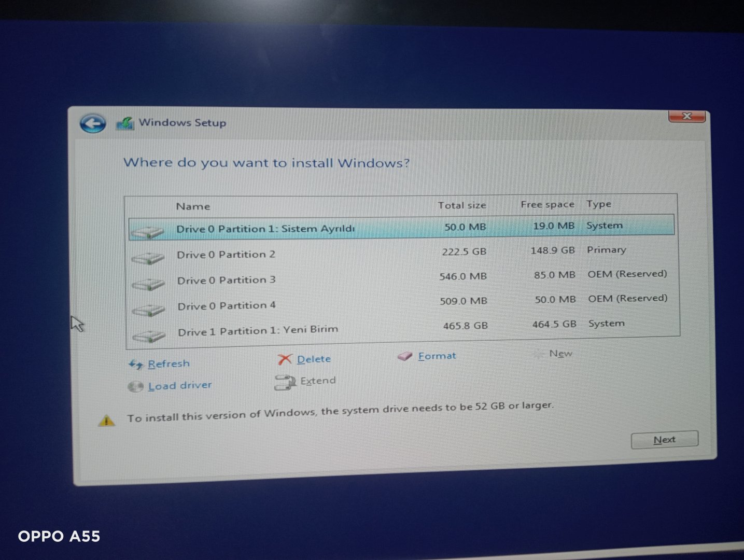Click the 50.0 MB total size of Partition 1

[465, 227]
